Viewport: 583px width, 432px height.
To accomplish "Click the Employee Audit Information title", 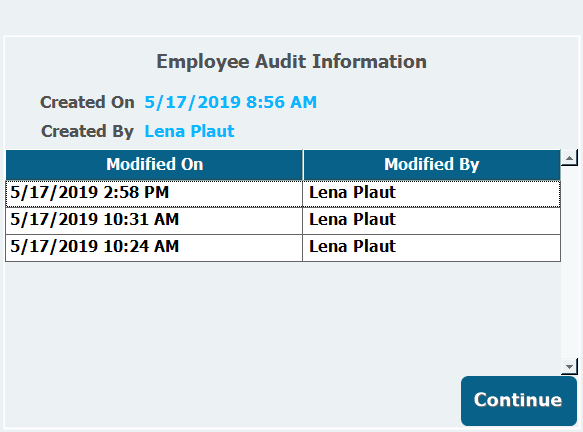I will [x=291, y=62].
